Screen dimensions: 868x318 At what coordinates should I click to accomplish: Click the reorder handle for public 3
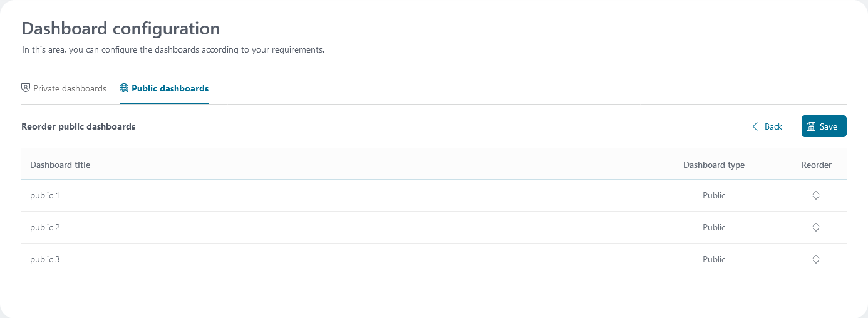click(x=816, y=259)
